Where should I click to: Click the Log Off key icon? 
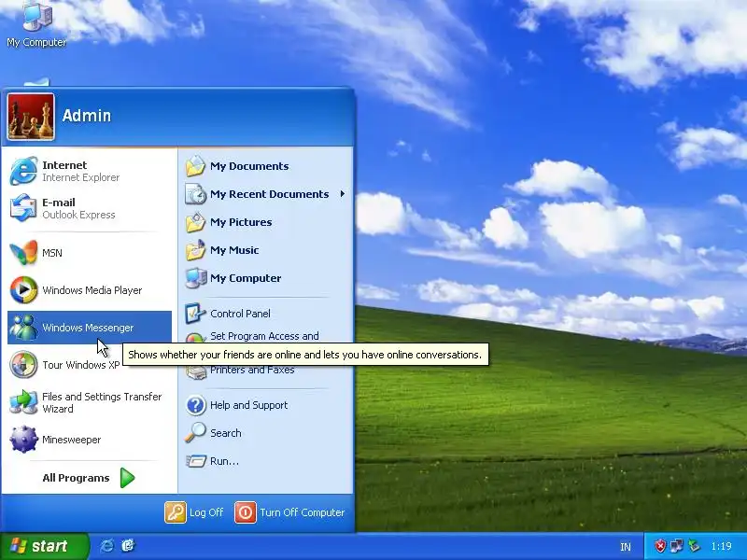(x=176, y=512)
